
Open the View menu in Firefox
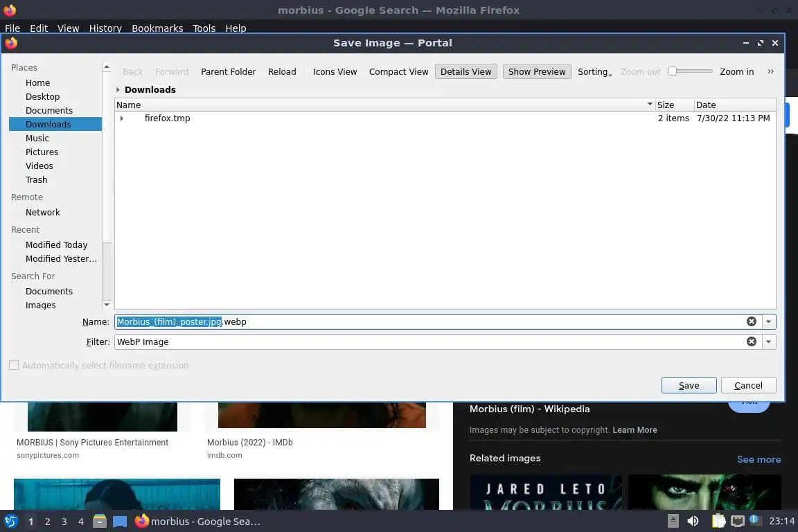click(68, 28)
